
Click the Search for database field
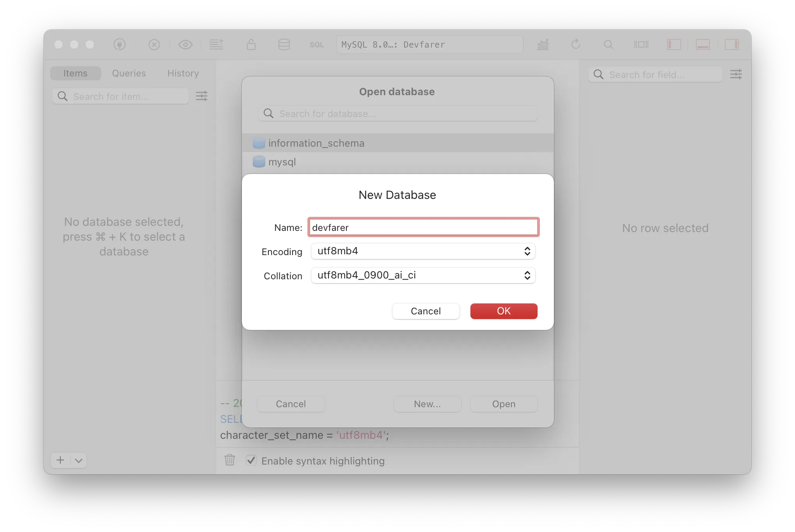[397, 113]
